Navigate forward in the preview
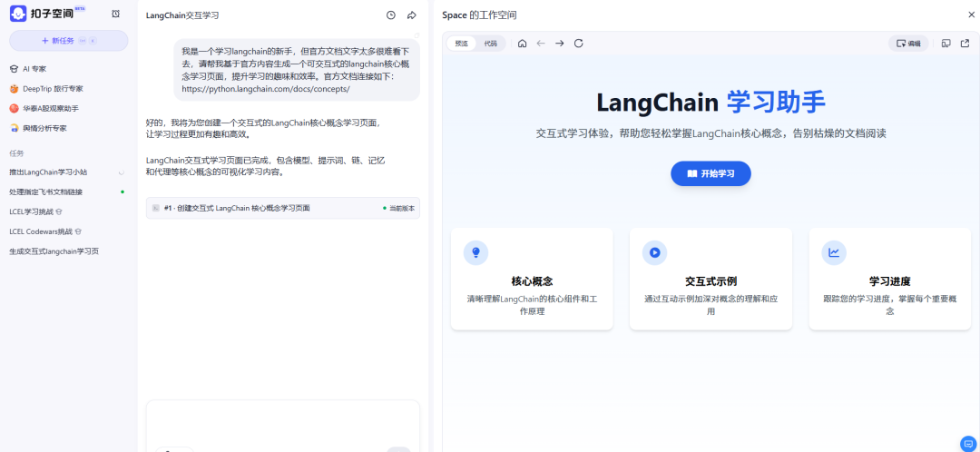 point(560,44)
